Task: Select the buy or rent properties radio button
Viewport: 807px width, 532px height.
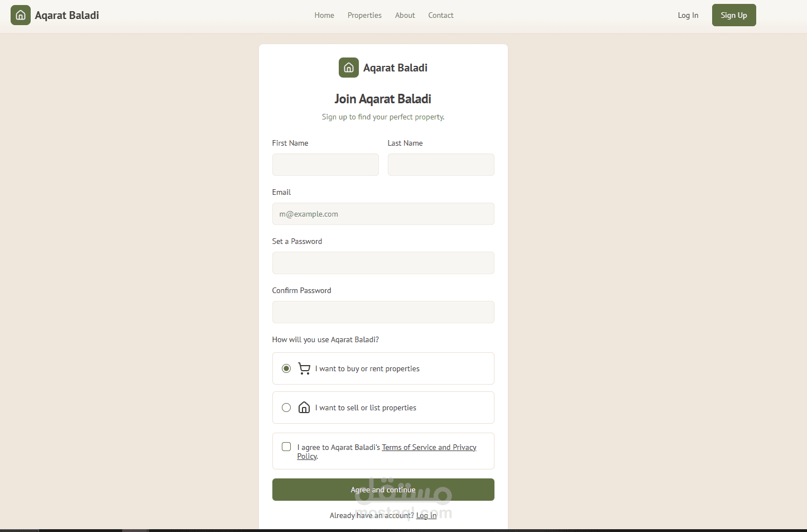Action: point(286,368)
